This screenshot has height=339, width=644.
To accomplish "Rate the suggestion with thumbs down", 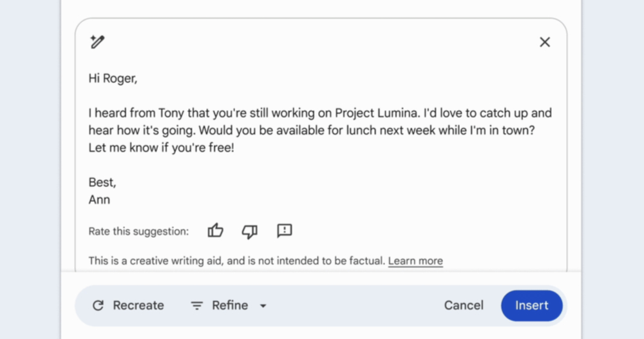I will (250, 231).
